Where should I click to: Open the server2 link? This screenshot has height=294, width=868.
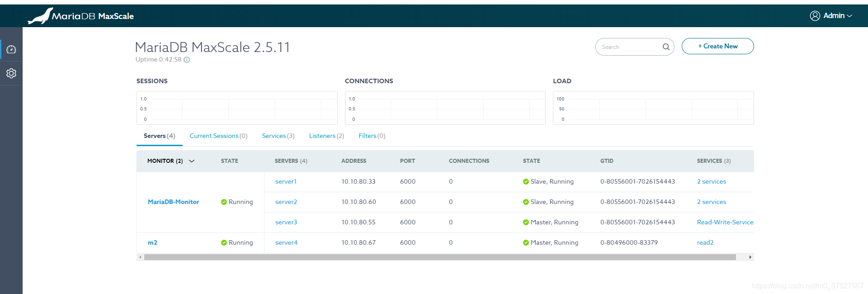(286, 202)
